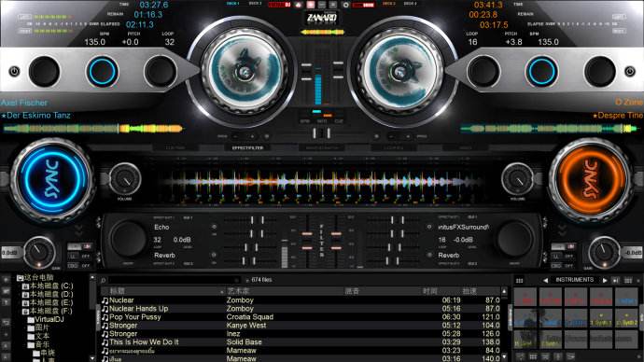644x362 pixels.
Task: Open the left deck Reverb effect selector
Action: click(x=164, y=256)
